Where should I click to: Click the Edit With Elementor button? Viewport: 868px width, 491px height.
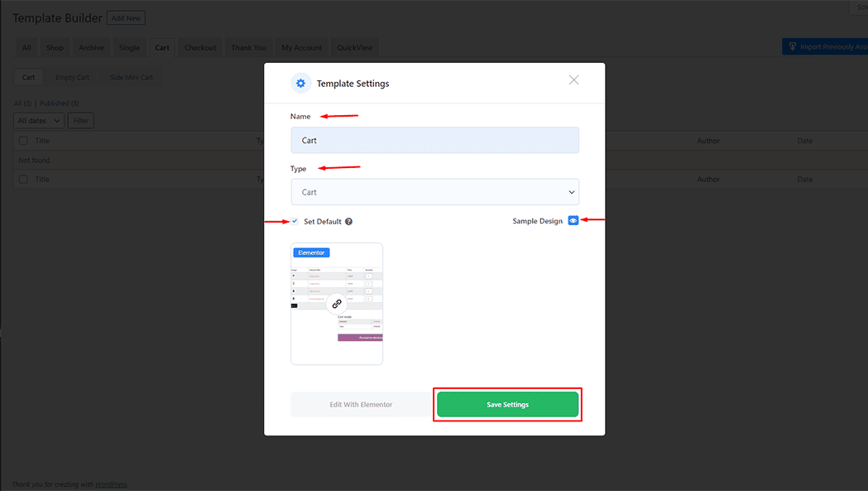[x=361, y=404]
